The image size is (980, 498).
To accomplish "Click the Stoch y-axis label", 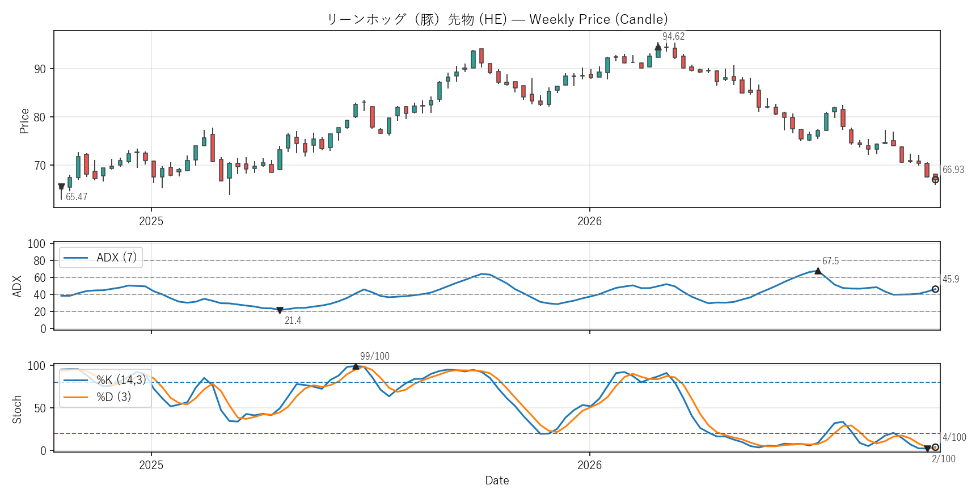I will [x=17, y=410].
